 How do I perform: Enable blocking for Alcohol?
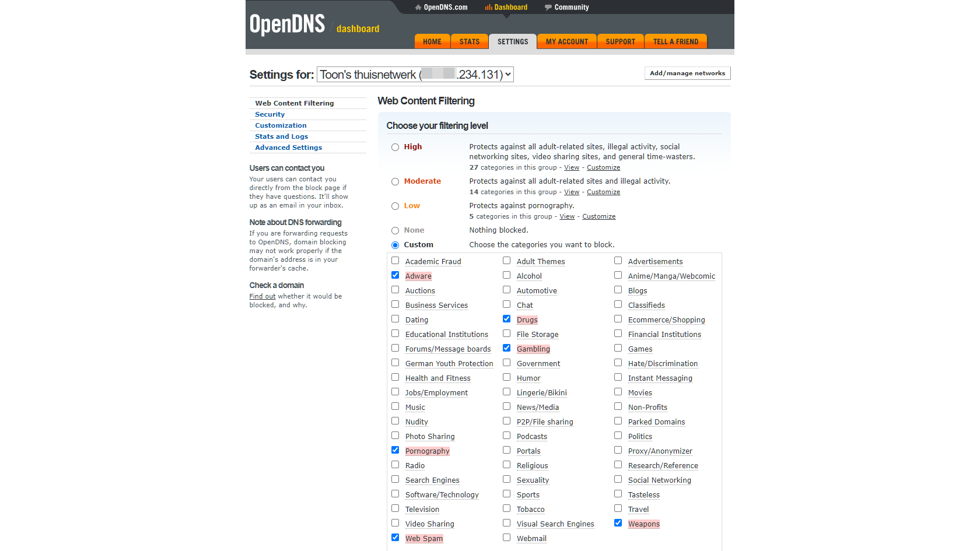tap(507, 275)
